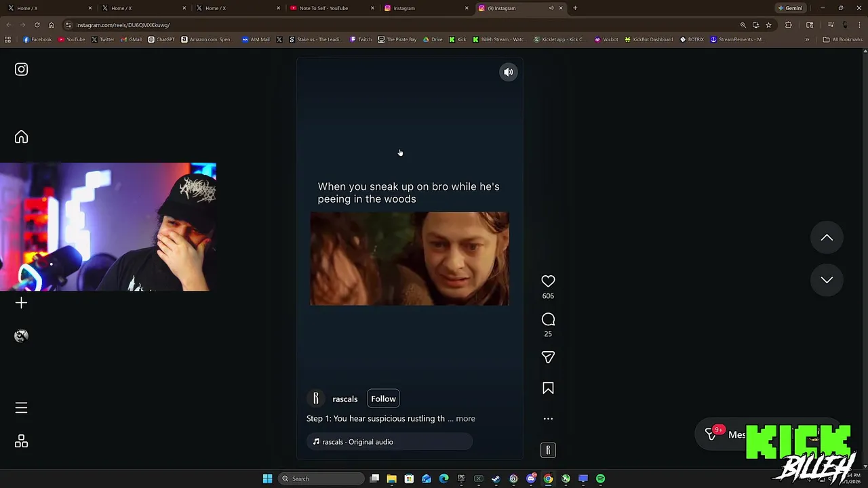This screenshot has height=488, width=868.
Task: Open Discord from the taskbar
Action: click(531, 479)
